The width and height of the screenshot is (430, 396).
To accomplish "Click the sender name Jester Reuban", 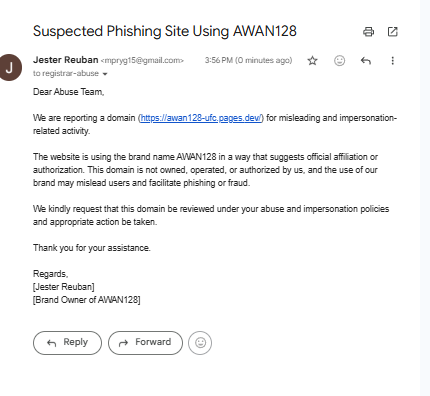I will pyautogui.click(x=65, y=60).
